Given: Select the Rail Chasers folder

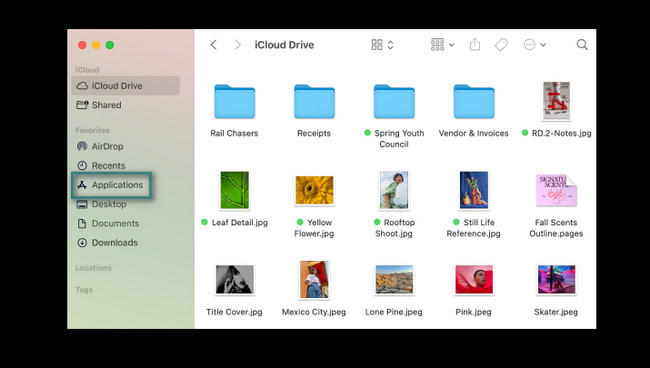Looking at the screenshot, I should click(235, 102).
